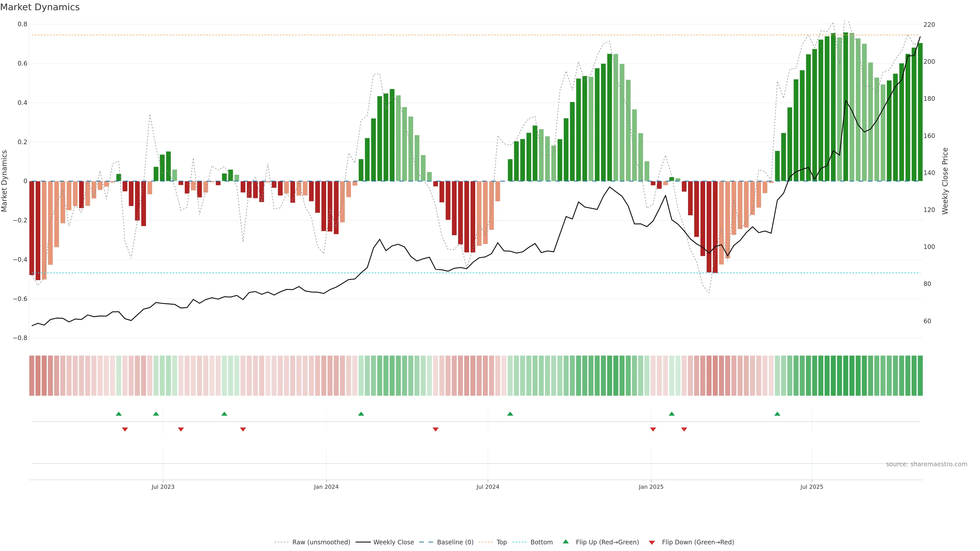980x551 pixels.
Task: Click the rightmost dark green heatmap strip cell
Action: [x=920, y=375]
